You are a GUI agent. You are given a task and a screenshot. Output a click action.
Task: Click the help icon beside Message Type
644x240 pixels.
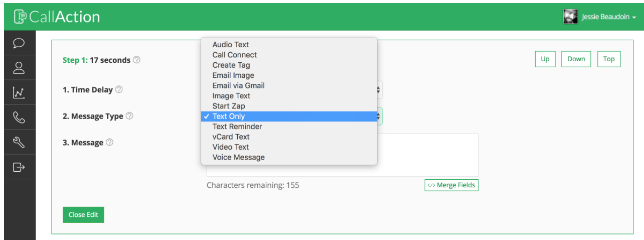coord(129,116)
